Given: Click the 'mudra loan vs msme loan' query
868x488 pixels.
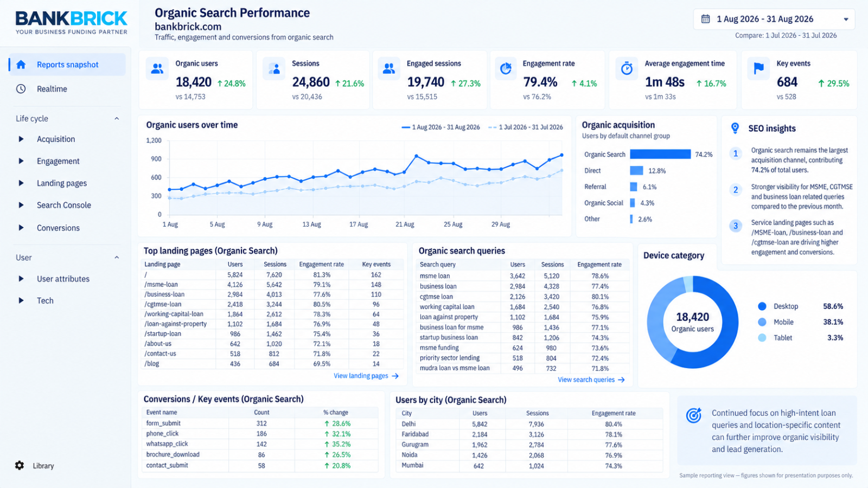Looking at the screenshot, I should point(455,368).
